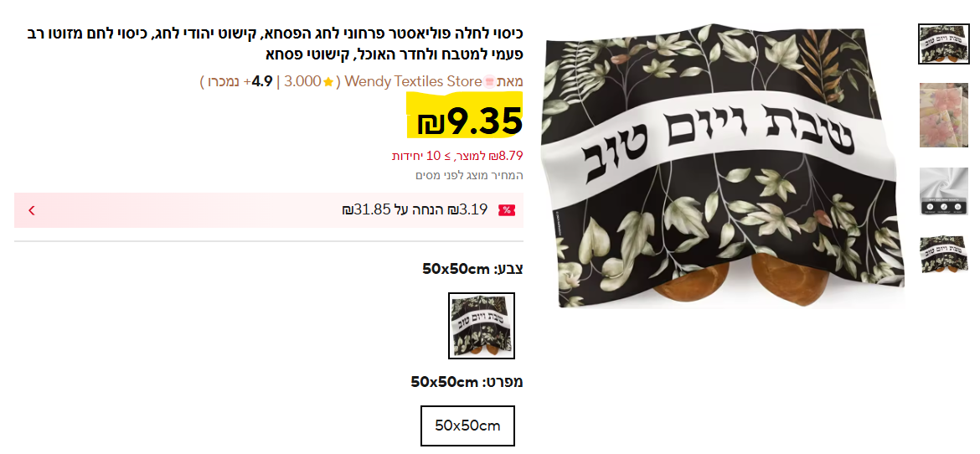Select the first gallery thumbnail with black border
Image resolution: width=980 pixels, height=454 pixels.
point(943,44)
